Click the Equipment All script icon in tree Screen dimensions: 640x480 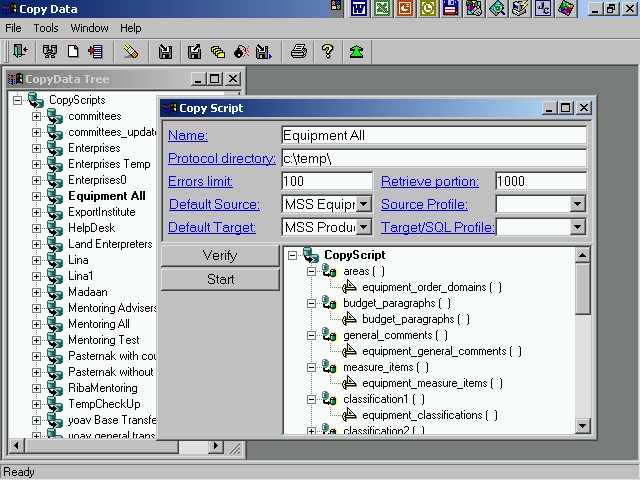55,196
